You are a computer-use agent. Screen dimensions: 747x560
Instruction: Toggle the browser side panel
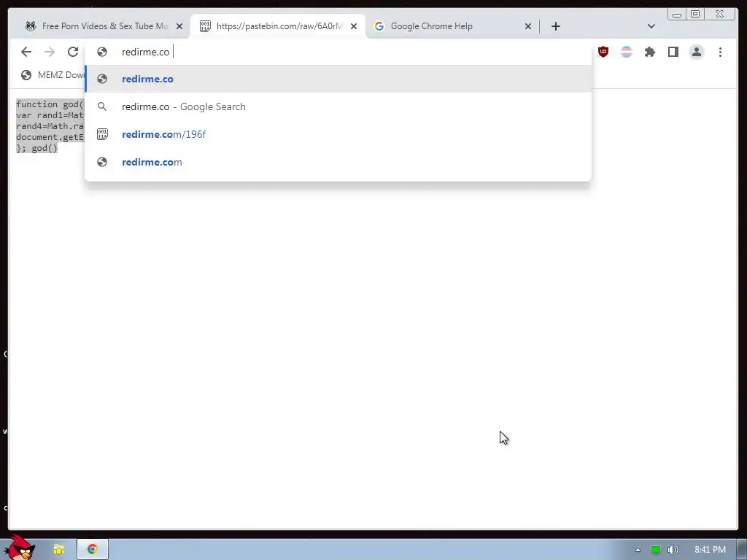point(673,52)
